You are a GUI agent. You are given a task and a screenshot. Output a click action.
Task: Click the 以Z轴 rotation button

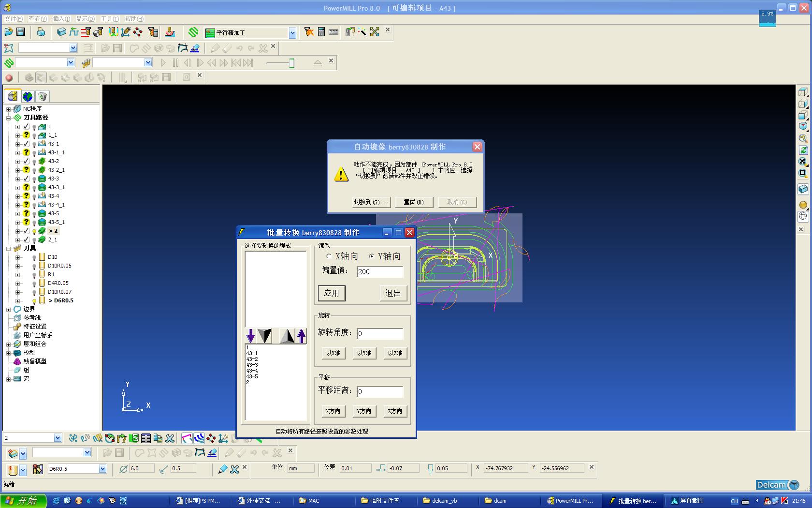[395, 353]
